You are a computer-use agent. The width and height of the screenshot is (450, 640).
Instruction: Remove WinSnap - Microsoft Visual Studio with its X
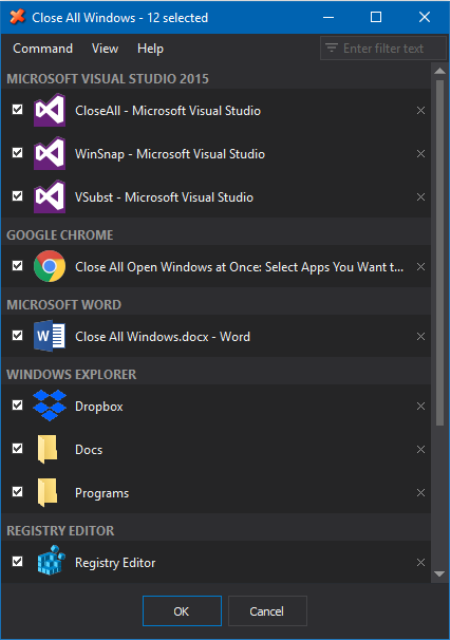[421, 154]
